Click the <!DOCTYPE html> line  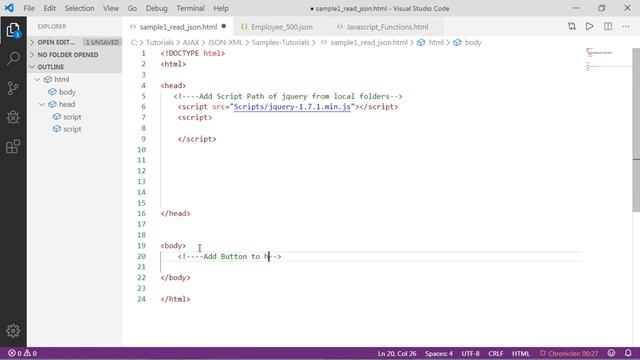[193, 53]
